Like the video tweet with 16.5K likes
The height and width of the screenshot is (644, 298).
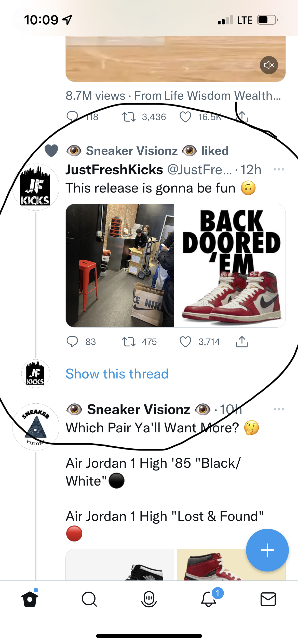pos(185,117)
